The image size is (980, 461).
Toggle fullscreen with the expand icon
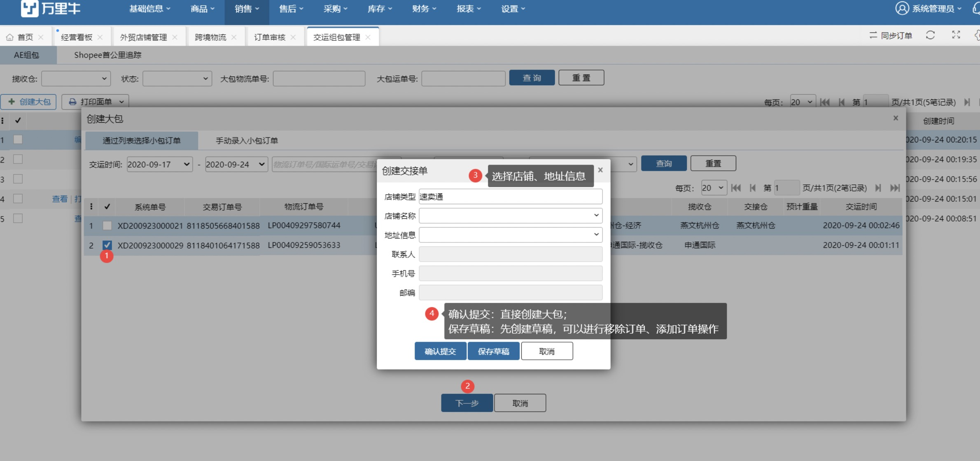[956, 35]
